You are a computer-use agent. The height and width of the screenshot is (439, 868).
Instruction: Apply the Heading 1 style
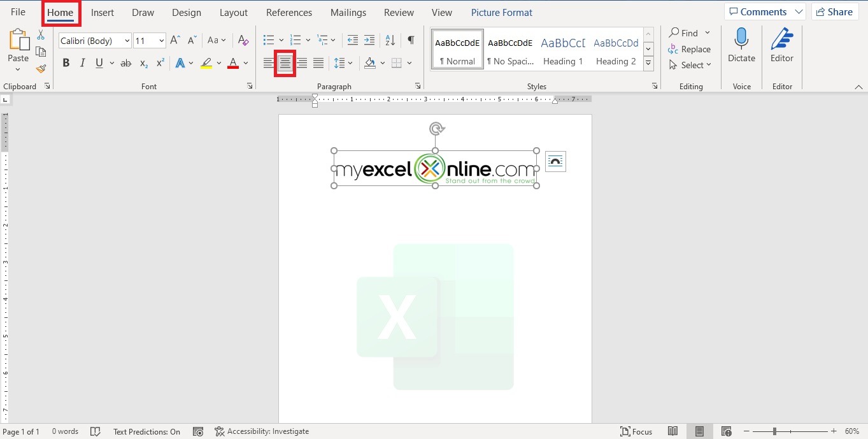tap(563, 50)
